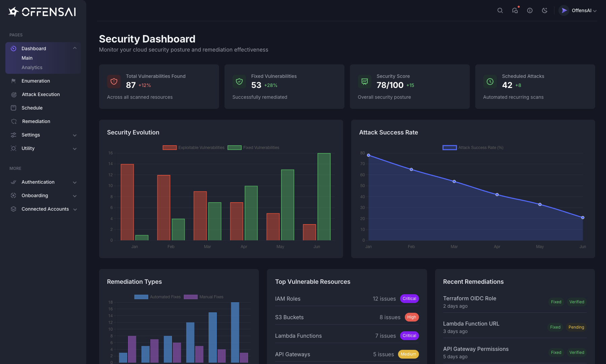Viewport: 606px width, 364px height.
Task: Expand the Settings submenu
Action: (x=75, y=135)
